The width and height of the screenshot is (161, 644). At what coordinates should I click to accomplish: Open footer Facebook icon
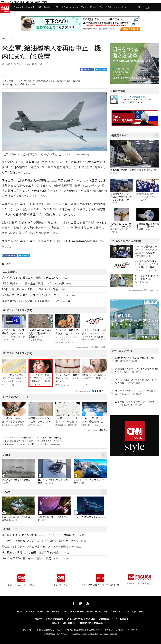(73, 603)
